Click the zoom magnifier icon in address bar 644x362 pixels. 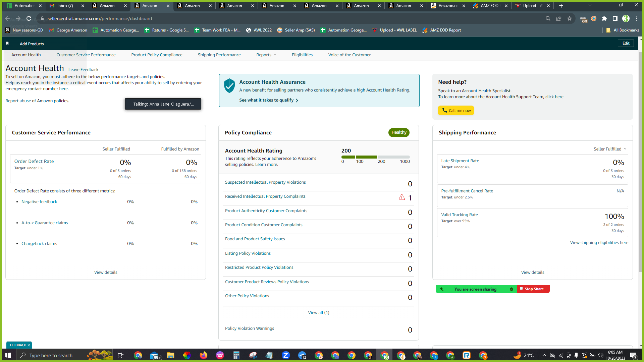(548, 18)
